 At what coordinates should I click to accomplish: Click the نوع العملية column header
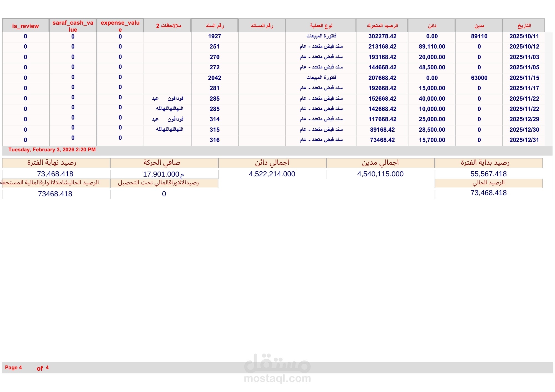(321, 26)
